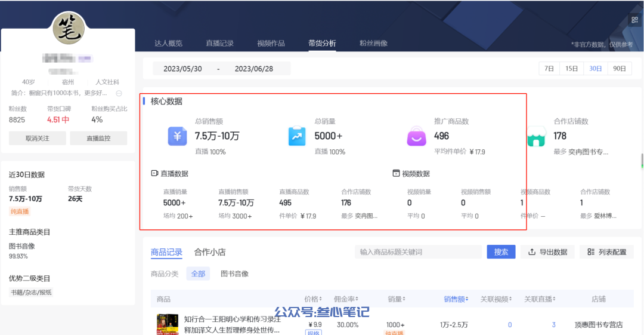Click the 店铺 column header
Screen dimensions: 644x335
599,299
